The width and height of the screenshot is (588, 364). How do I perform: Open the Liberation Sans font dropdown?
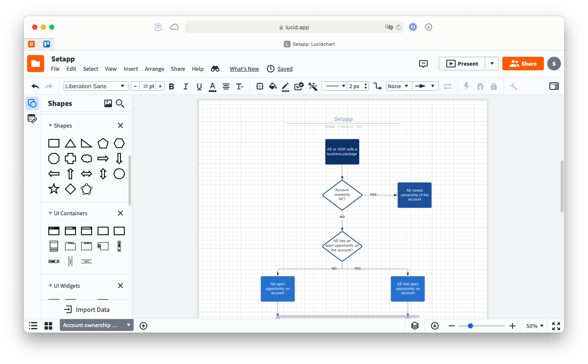96,86
